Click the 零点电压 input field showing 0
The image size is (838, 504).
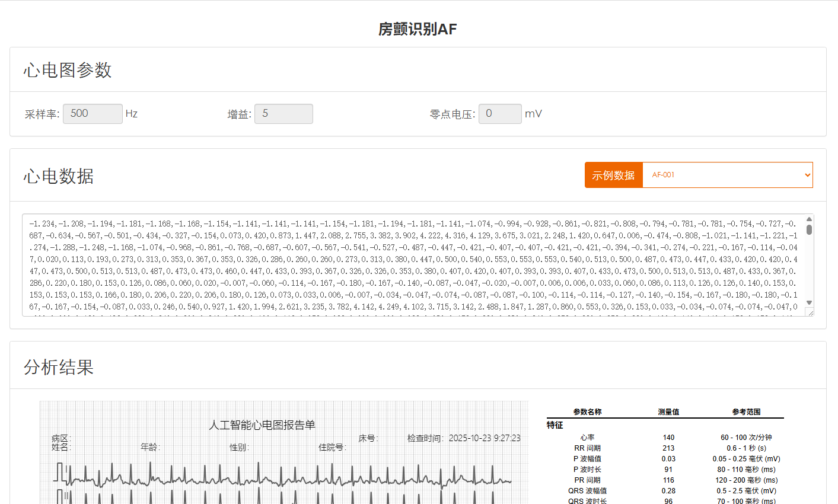(x=500, y=114)
